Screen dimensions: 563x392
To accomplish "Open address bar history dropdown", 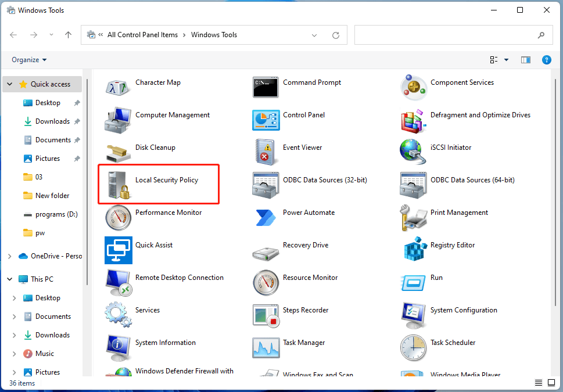I will point(314,35).
